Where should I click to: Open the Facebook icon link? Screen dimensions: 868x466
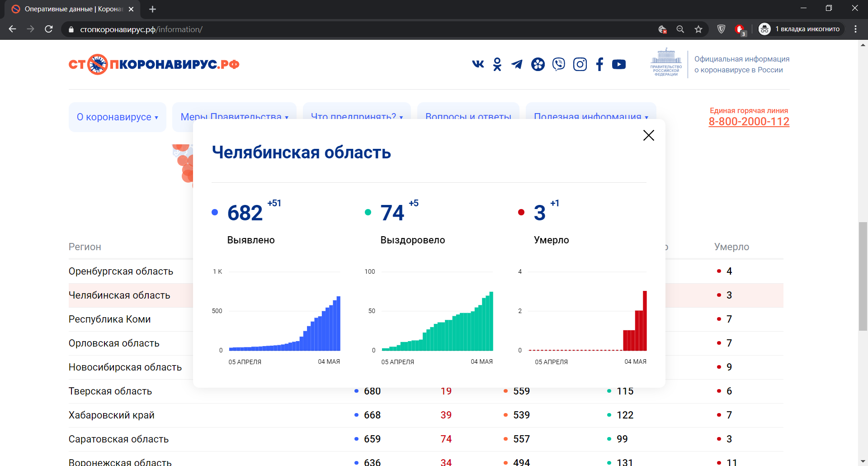pos(599,64)
